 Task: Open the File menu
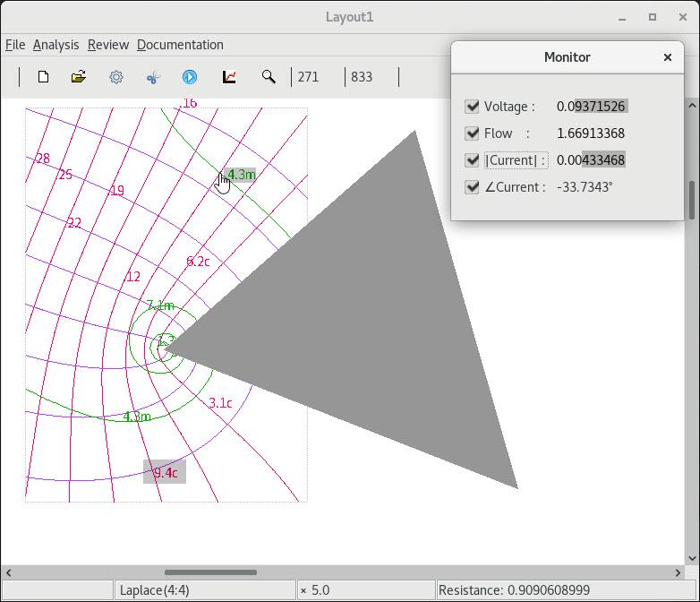pyautogui.click(x=15, y=45)
